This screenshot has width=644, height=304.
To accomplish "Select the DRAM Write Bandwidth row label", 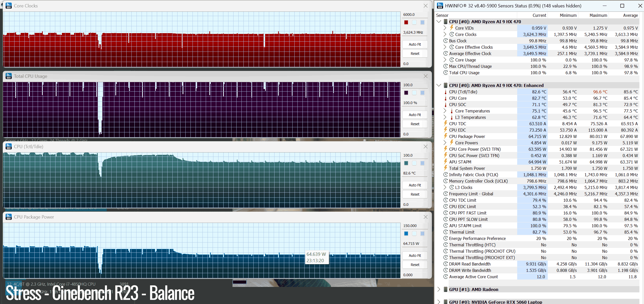I will (x=470, y=270).
